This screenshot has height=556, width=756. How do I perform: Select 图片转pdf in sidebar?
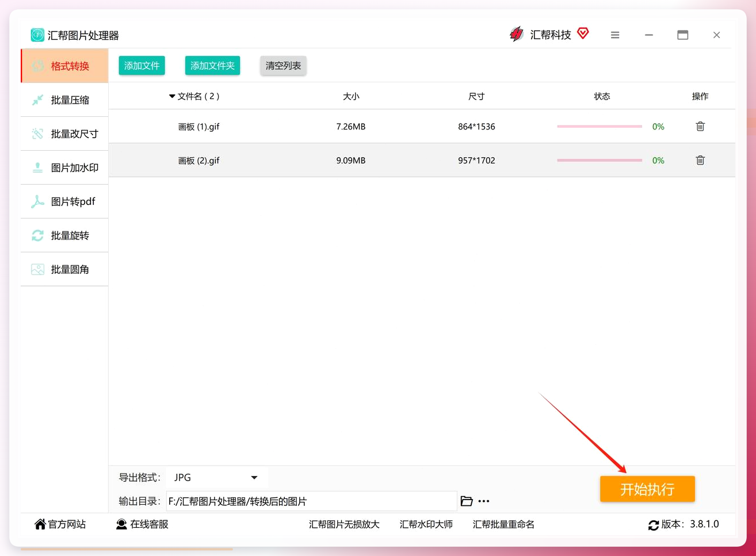click(64, 201)
